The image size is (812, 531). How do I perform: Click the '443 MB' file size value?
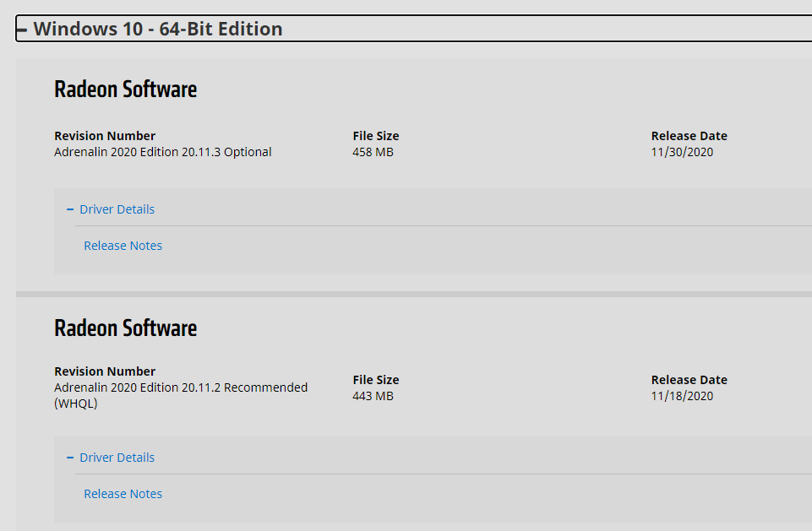pyautogui.click(x=373, y=396)
